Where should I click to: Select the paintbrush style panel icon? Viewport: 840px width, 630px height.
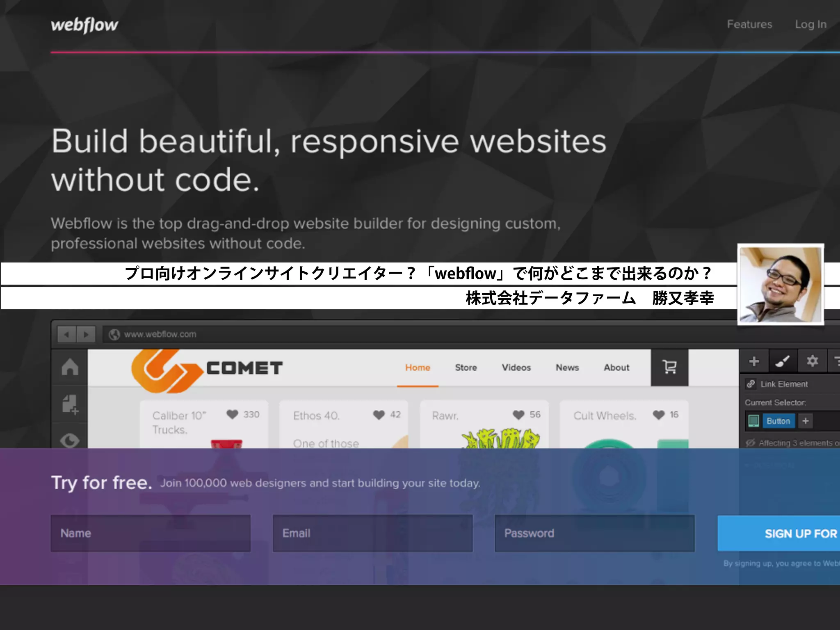(783, 361)
